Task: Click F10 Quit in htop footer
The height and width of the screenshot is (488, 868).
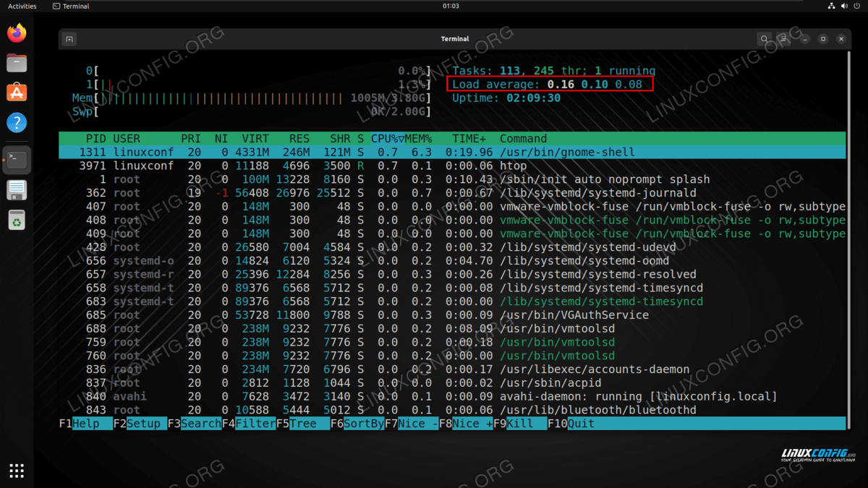Action: [x=571, y=424]
